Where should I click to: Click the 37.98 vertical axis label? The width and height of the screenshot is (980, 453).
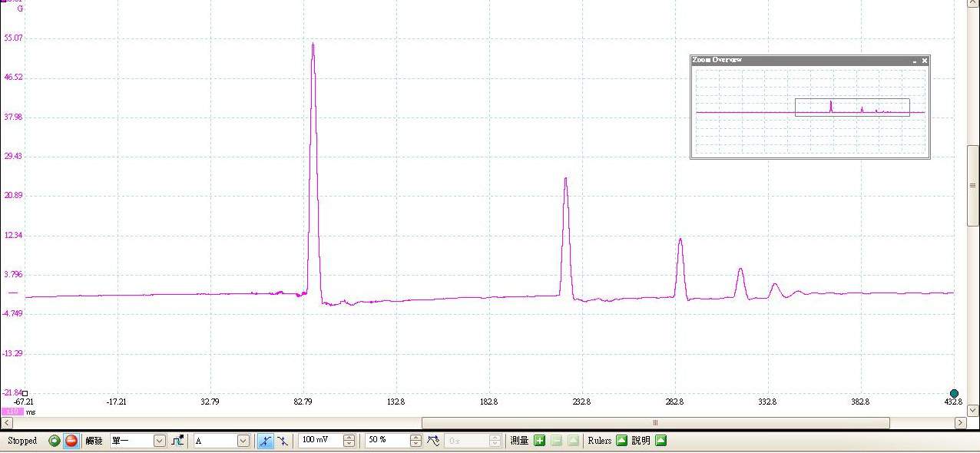coord(15,117)
